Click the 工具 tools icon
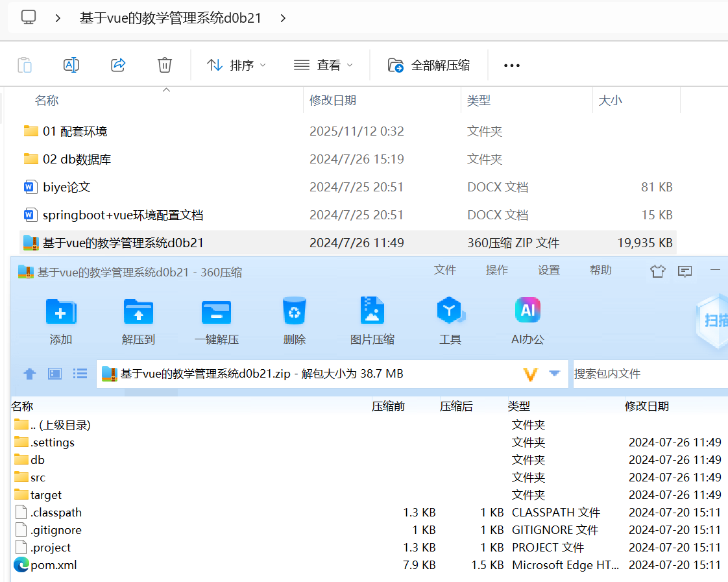Image resolution: width=728 pixels, height=582 pixels. [x=450, y=318]
